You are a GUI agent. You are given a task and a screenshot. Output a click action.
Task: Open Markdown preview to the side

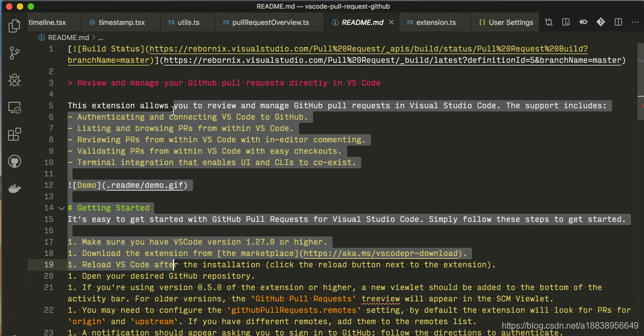[x=566, y=22]
